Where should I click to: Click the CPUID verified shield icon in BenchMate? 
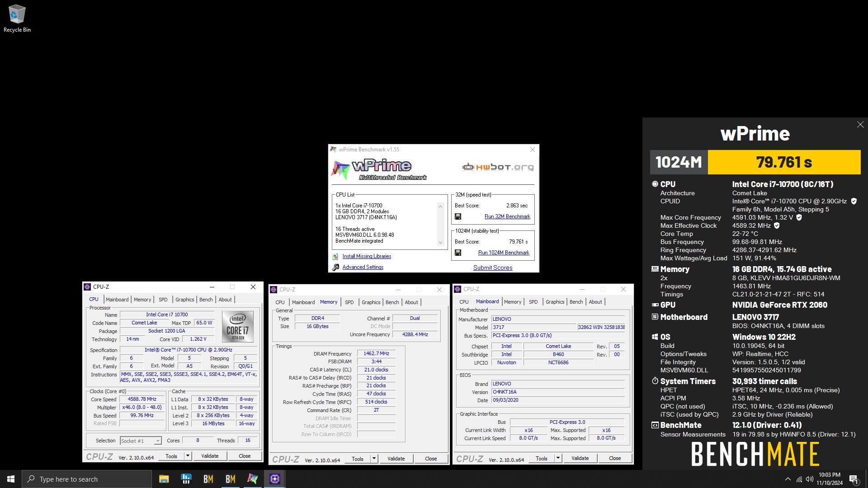click(854, 202)
